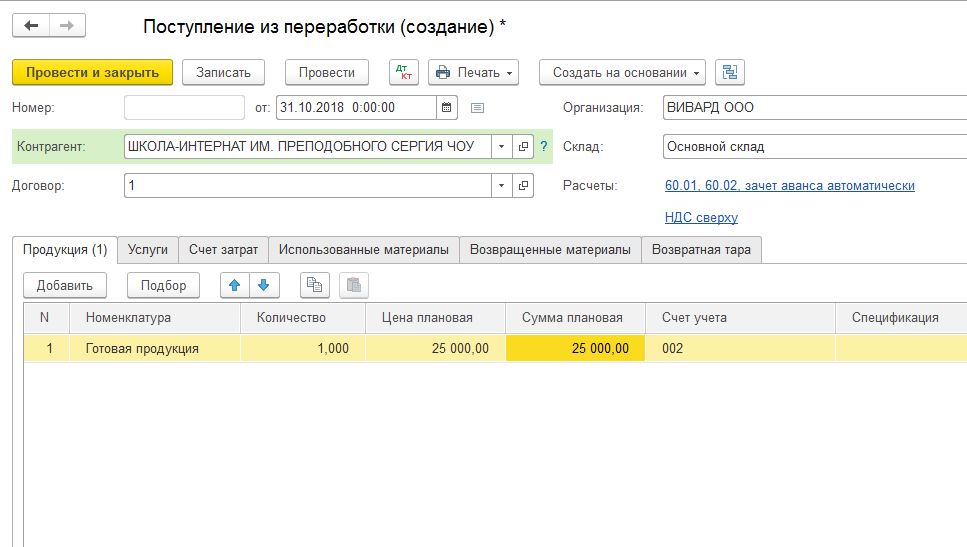Screen dimensions: 967x547
Task: Go back with the left arrow
Action: (31, 25)
